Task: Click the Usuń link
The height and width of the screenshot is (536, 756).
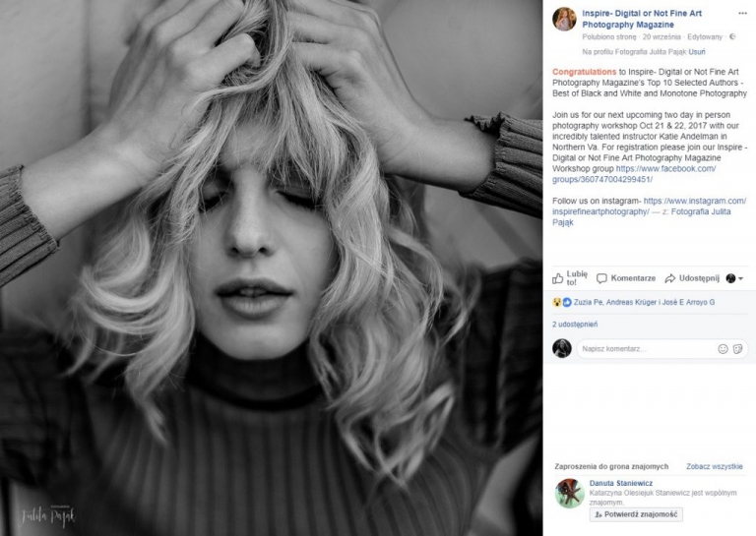Action: click(697, 51)
